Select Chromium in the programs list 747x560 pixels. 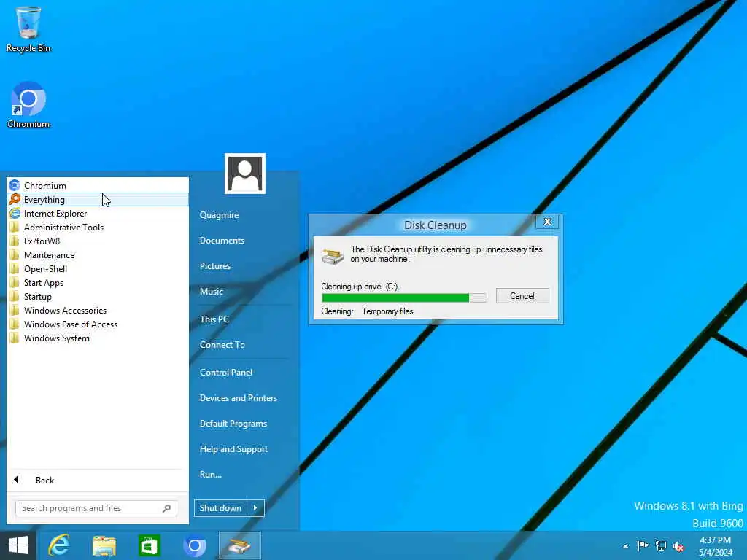pos(98,185)
